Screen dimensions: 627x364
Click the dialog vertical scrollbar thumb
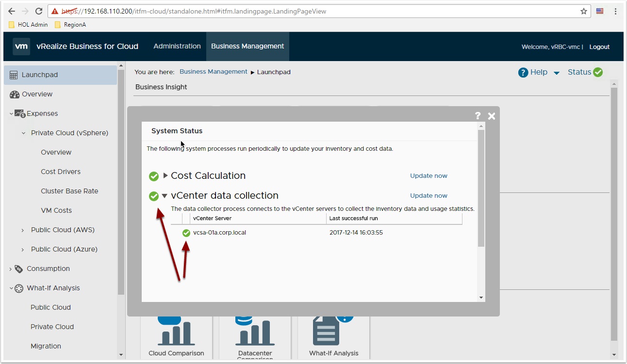tap(481, 189)
